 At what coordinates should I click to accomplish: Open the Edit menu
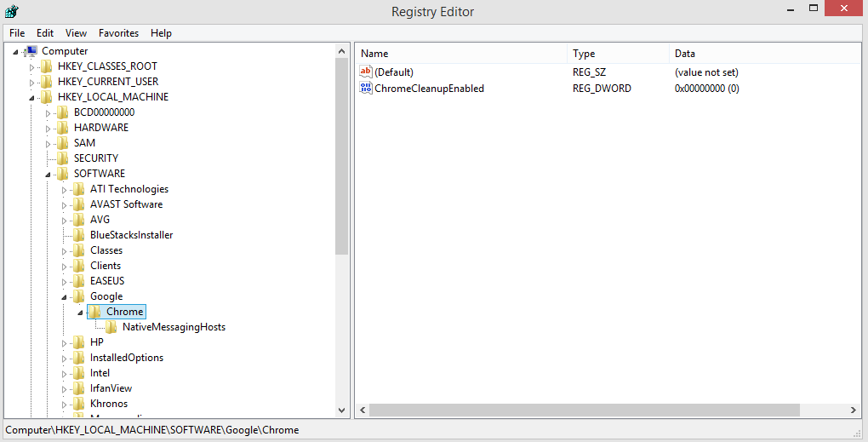pyautogui.click(x=45, y=33)
